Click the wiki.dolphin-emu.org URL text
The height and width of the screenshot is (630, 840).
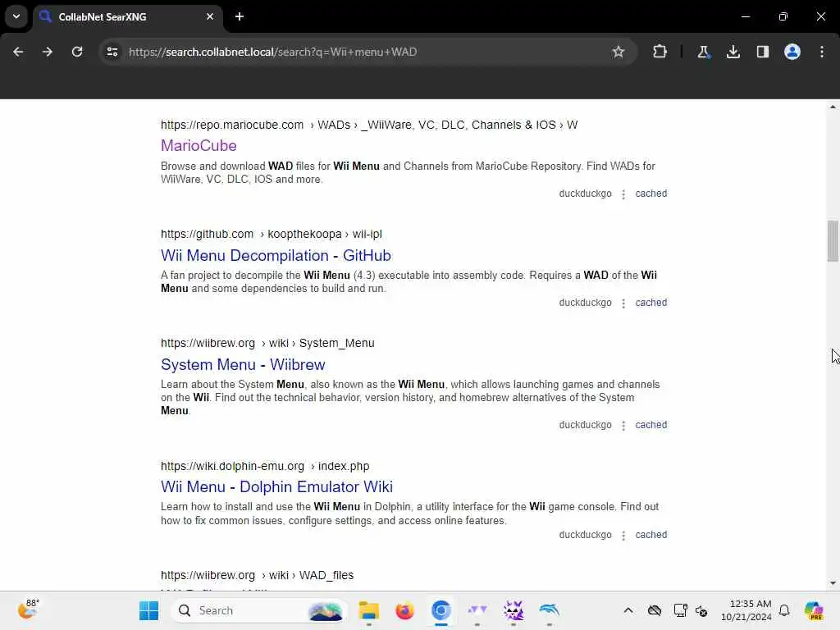[x=265, y=466]
